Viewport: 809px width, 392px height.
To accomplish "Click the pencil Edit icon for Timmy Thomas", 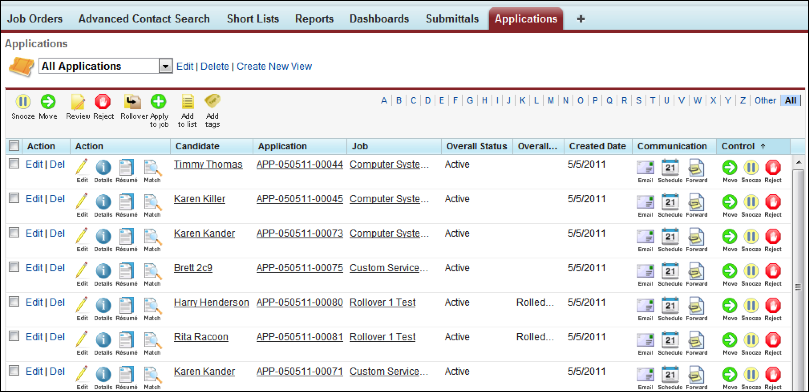I will [82, 167].
